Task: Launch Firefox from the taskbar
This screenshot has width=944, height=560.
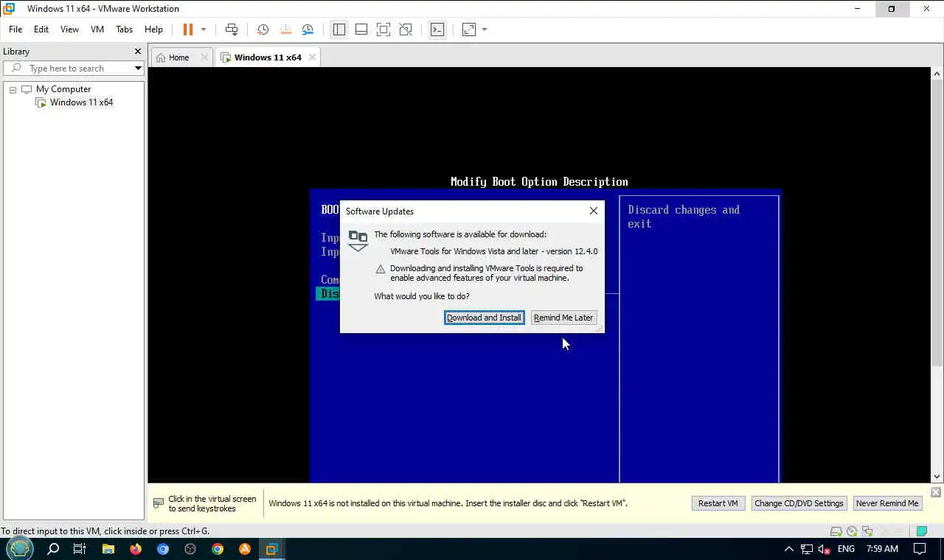Action: (136, 549)
